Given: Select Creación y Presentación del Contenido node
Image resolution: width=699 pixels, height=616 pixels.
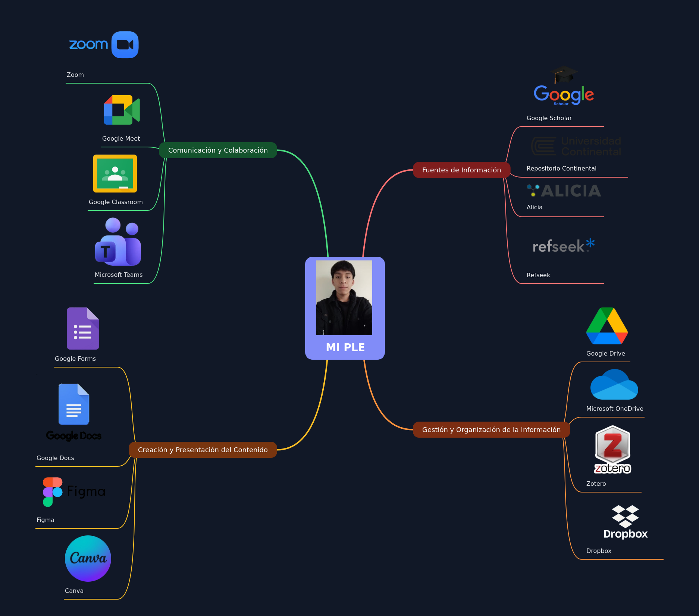Looking at the screenshot, I should [x=203, y=450].
